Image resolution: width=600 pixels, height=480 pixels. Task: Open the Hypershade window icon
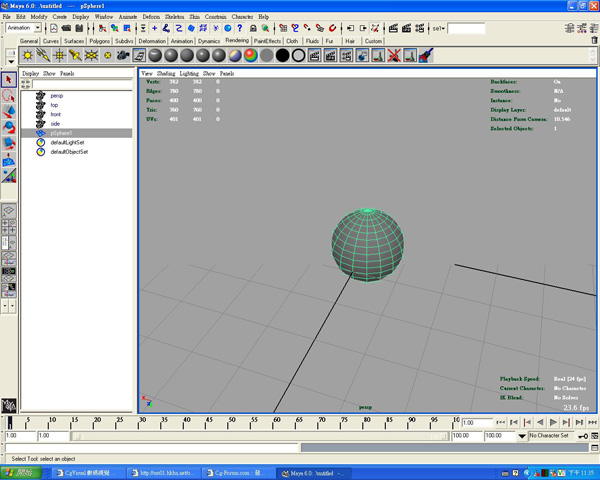(x=139, y=56)
